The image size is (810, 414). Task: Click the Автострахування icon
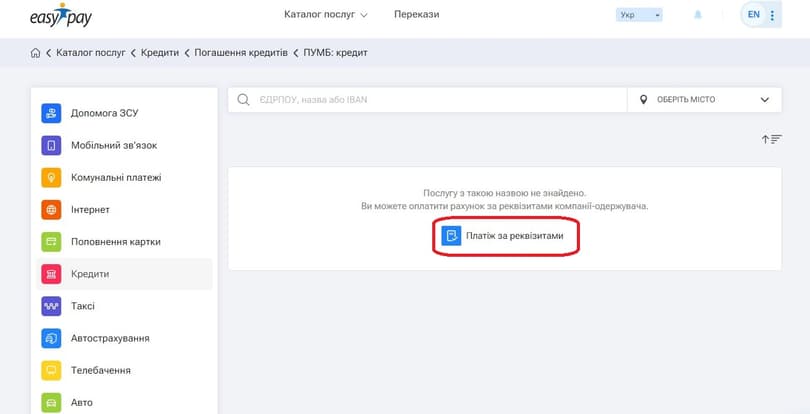click(x=51, y=339)
